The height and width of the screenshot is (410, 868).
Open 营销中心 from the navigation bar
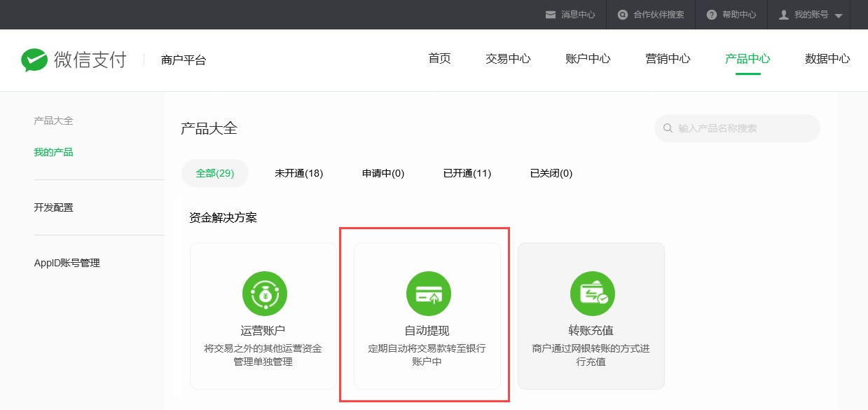pos(668,59)
